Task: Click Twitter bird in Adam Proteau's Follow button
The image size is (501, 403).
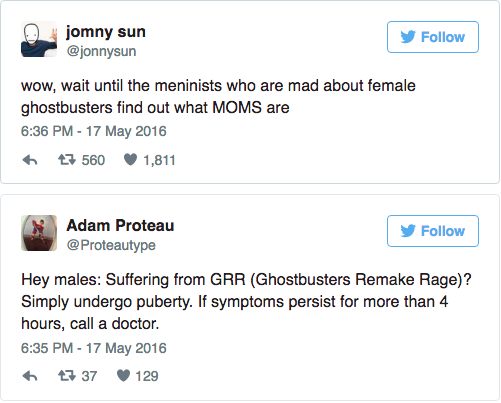Action: click(408, 231)
